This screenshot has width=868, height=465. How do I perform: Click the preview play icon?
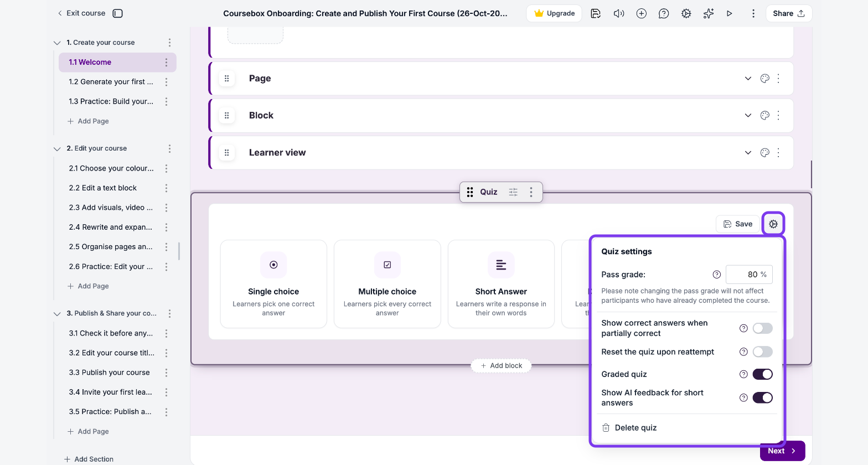click(x=730, y=13)
